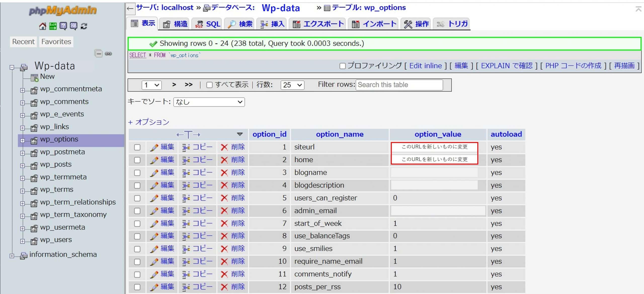The width and height of the screenshot is (644, 294).
Task: Click the PHP コードの作成 link
Action: pyautogui.click(x=573, y=66)
